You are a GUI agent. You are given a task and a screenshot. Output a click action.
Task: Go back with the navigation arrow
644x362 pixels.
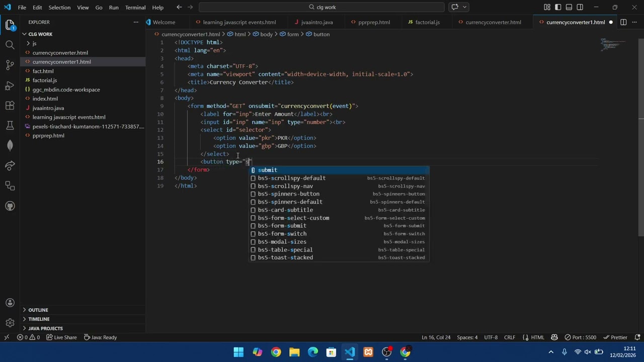179,7
